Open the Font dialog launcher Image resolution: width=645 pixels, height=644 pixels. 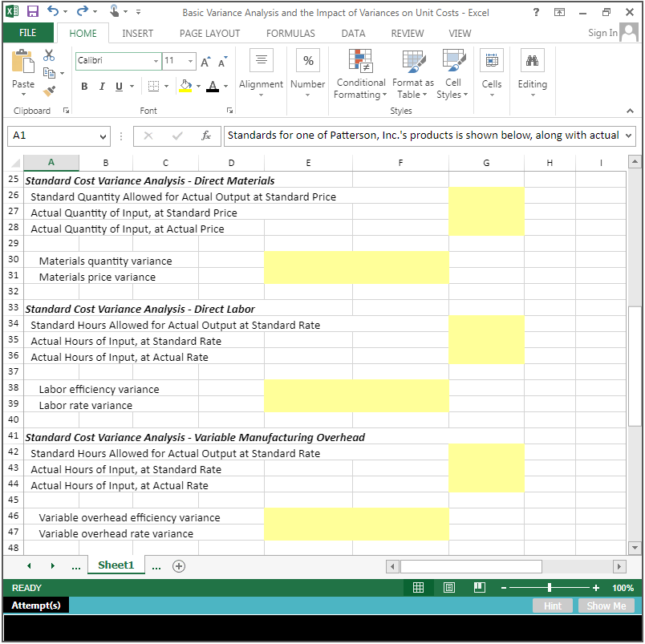coord(229,110)
